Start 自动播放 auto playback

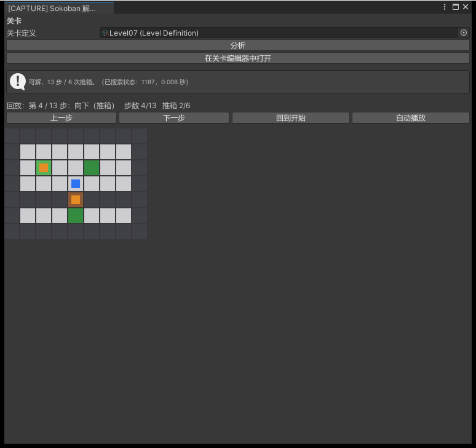[x=411, y=118]
